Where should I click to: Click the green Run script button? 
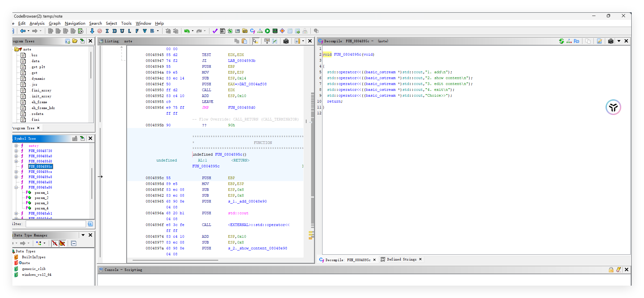tap(267, 31)
